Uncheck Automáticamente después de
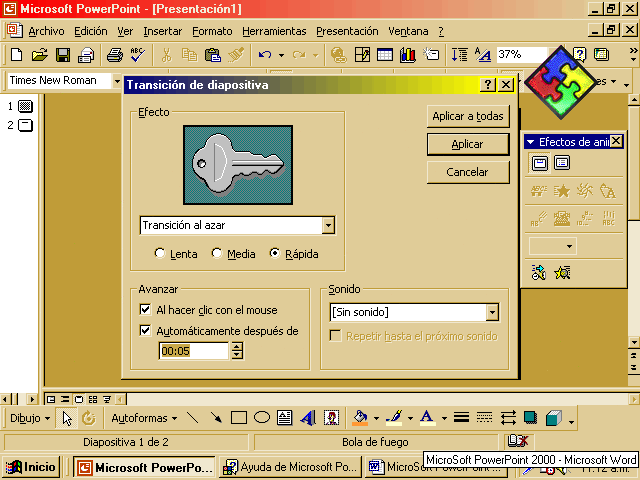Screen dimensions: 640x480 tap(145, 330)
